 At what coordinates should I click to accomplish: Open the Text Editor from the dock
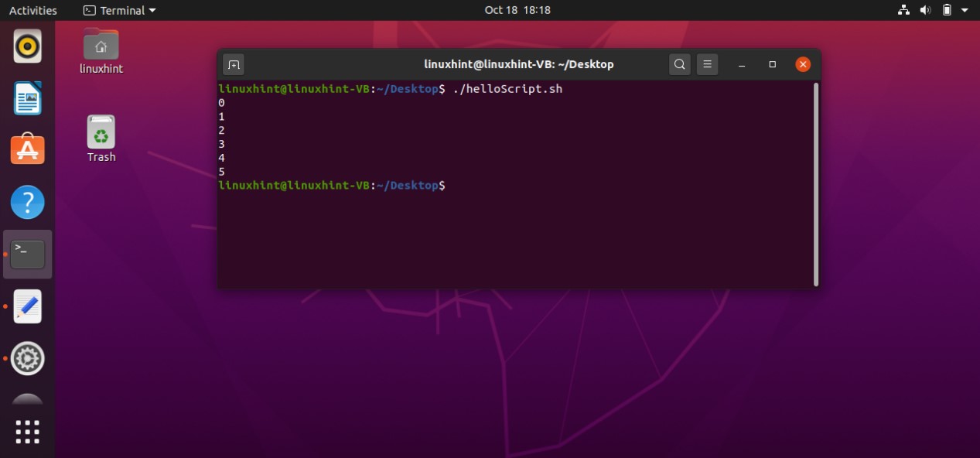click(28, 306)
